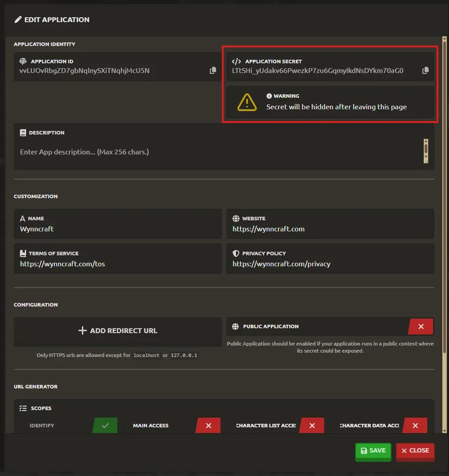Click the URL Generator section heading

(35, 387)
